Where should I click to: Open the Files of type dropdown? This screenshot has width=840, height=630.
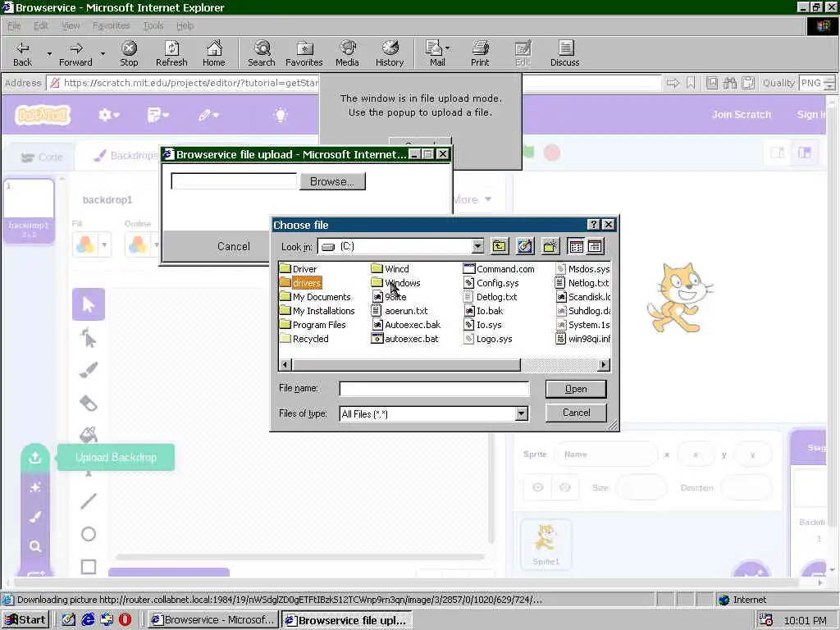[x=521, y=413]
